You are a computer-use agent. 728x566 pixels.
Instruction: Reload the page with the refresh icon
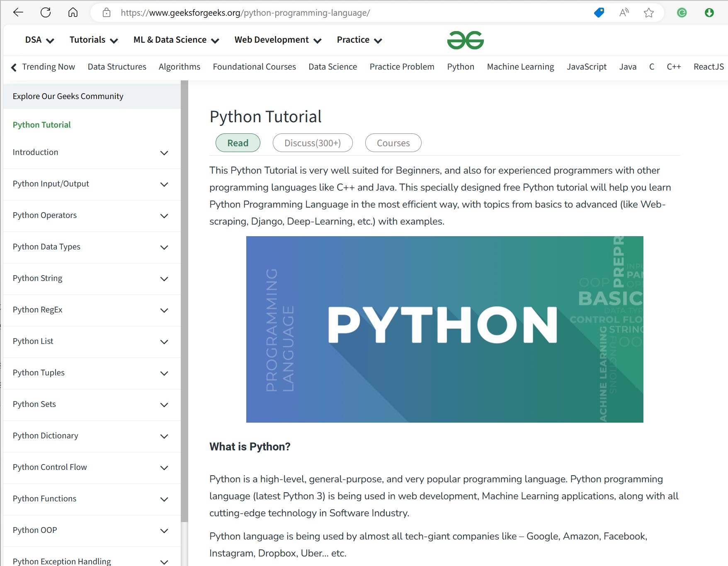[x=46, y=12]
